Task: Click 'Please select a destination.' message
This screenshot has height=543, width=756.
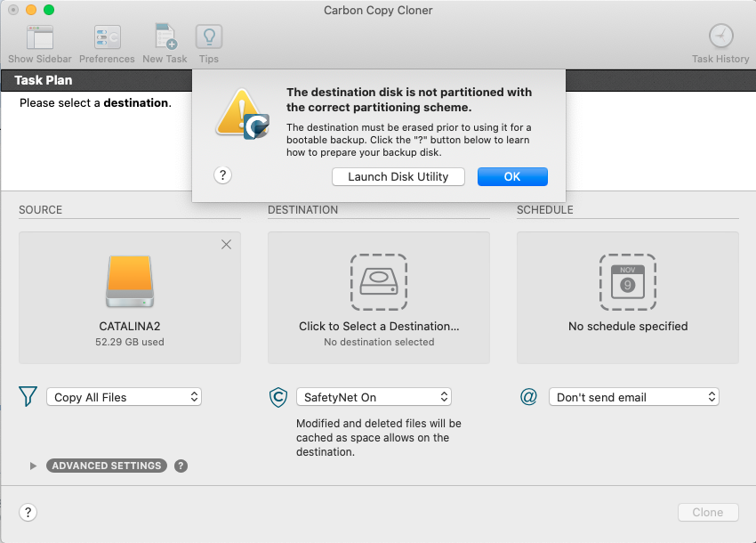Action: (x=95, y=102)
